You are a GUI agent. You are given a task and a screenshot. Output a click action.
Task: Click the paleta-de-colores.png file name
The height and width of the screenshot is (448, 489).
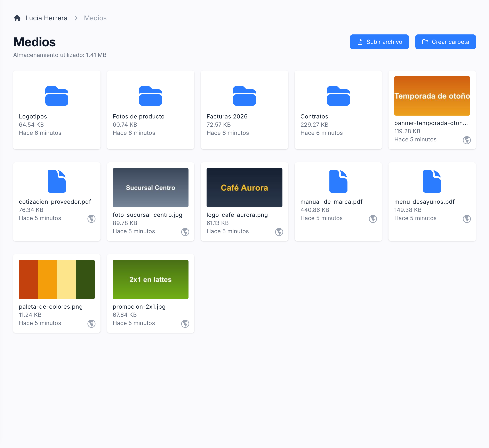[51, 307]
